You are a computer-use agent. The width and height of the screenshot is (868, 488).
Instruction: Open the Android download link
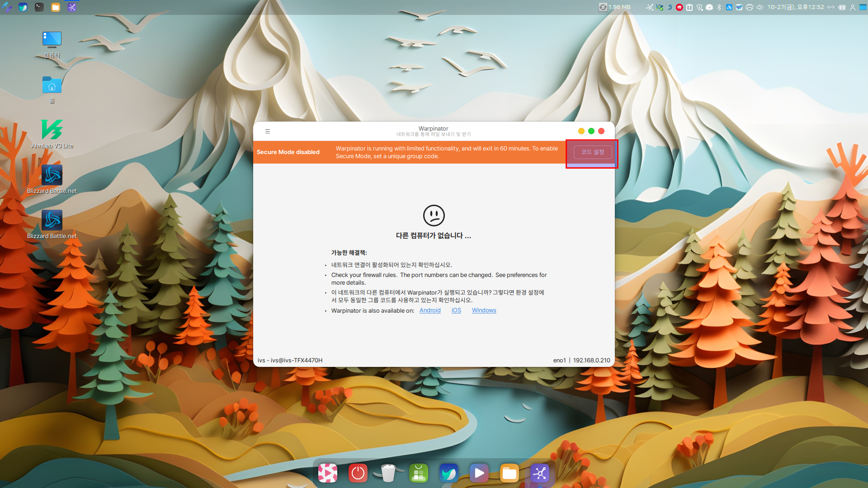pyautogui.click(x=429, y=310)
